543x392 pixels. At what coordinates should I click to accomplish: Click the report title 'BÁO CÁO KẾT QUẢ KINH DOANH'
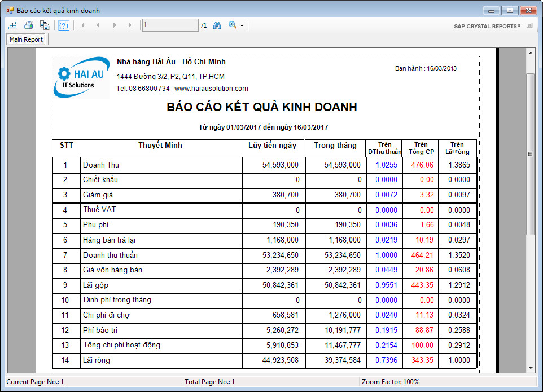click(x=262, y=107)
